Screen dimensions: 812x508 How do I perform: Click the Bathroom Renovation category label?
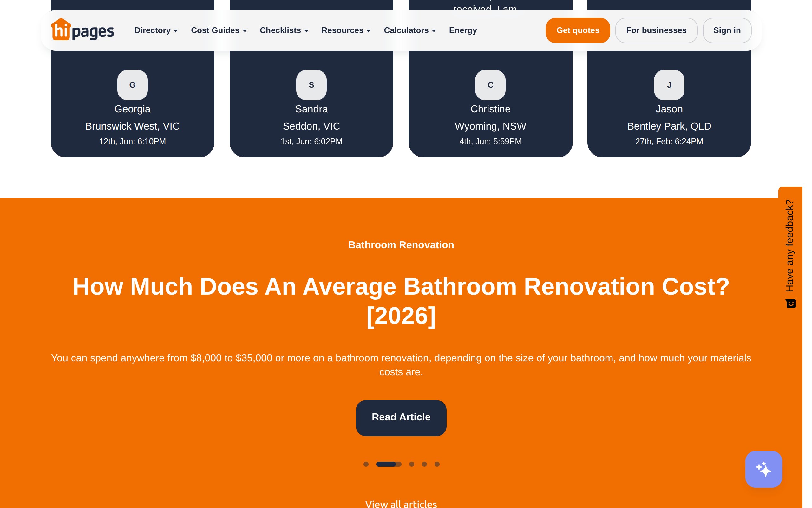[401, 245]
